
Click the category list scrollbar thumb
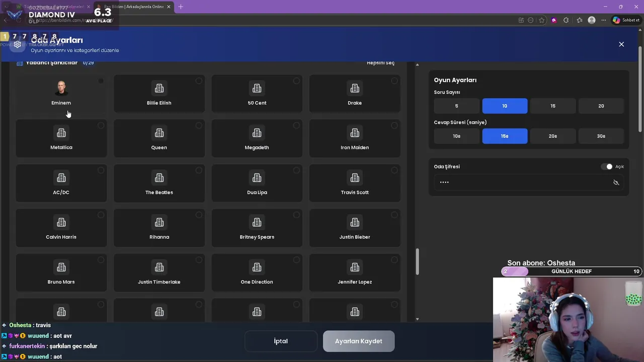[x=417, y=261]
